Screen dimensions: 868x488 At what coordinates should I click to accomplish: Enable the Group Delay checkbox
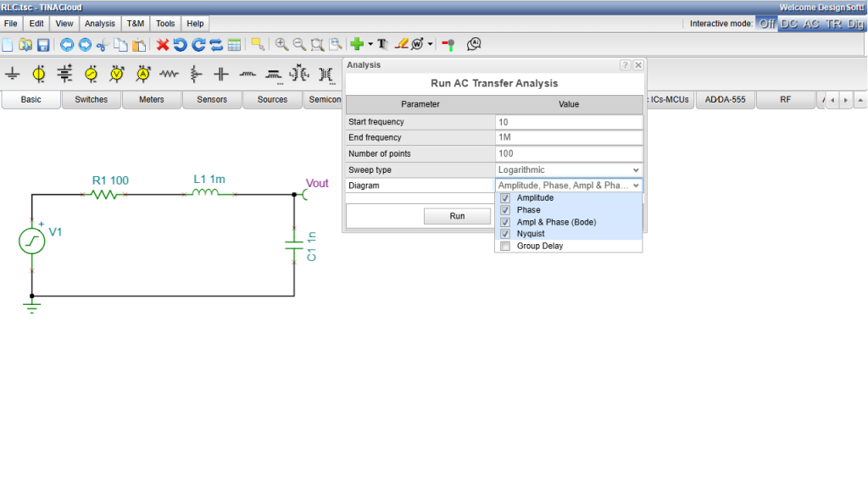505,247
